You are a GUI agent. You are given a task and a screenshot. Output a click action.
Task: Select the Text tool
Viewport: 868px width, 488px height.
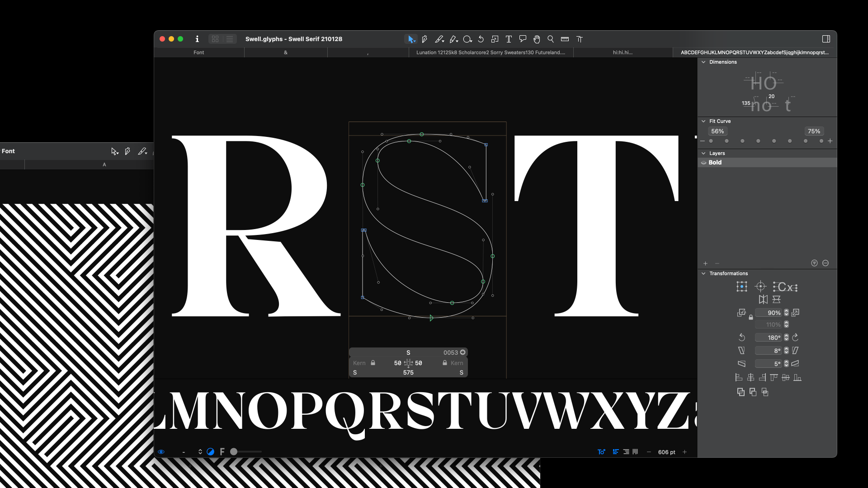pyautogui.click(x=509, y=39)
